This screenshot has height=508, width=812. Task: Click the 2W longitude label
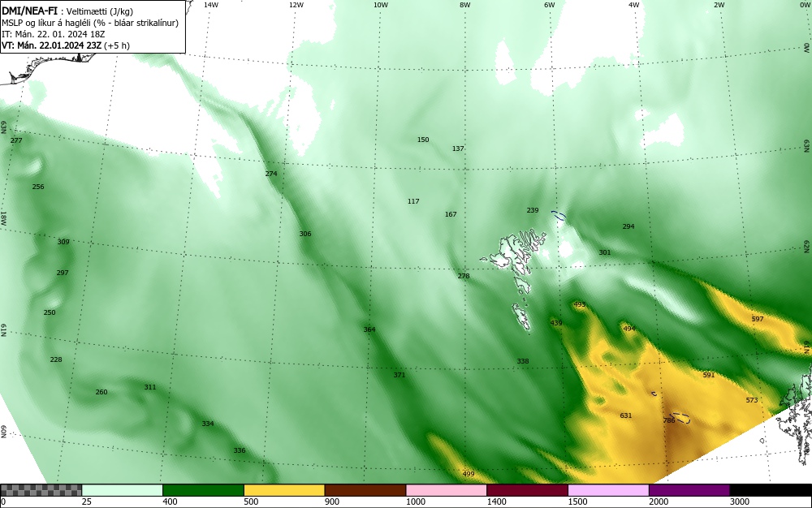click(x=719, y=5)
